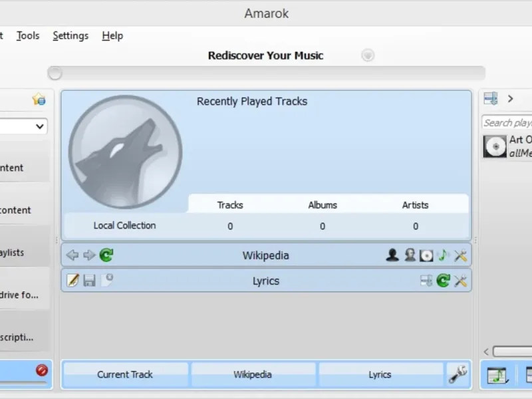Select sidebar item ending in 'scripti...'
The image size is (532, 399).
pos(25,331)
